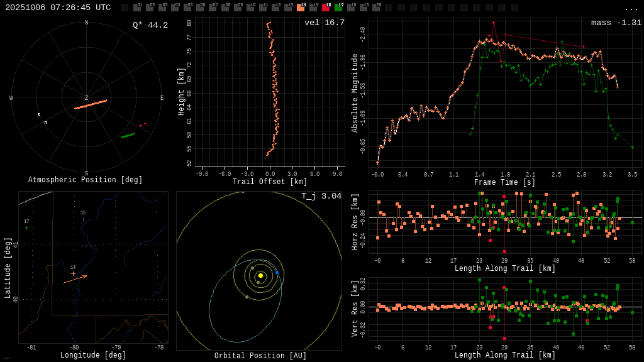Click the vel 16.7 velocity label

[325, 23]
